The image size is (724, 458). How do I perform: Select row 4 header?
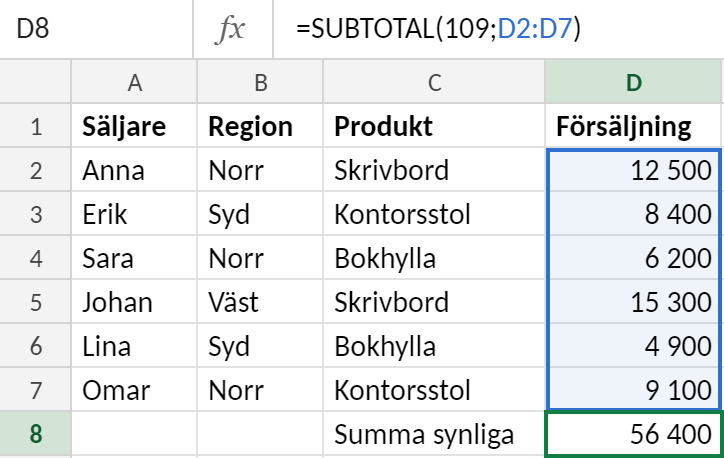(36, 258)
